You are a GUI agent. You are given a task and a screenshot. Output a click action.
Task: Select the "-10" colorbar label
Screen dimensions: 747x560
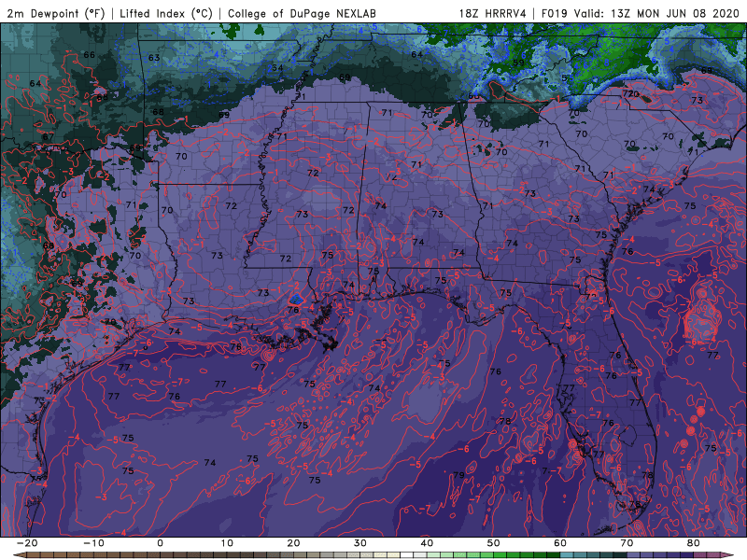click(93, 543)
